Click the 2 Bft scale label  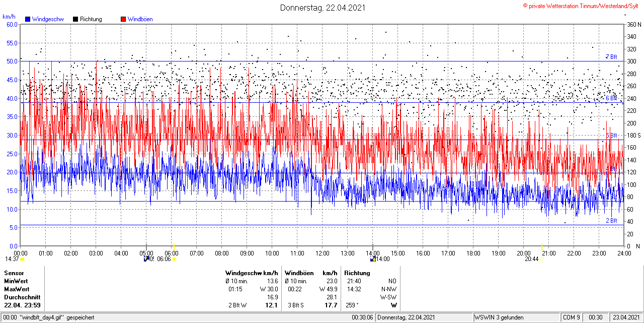coord(611,221)
